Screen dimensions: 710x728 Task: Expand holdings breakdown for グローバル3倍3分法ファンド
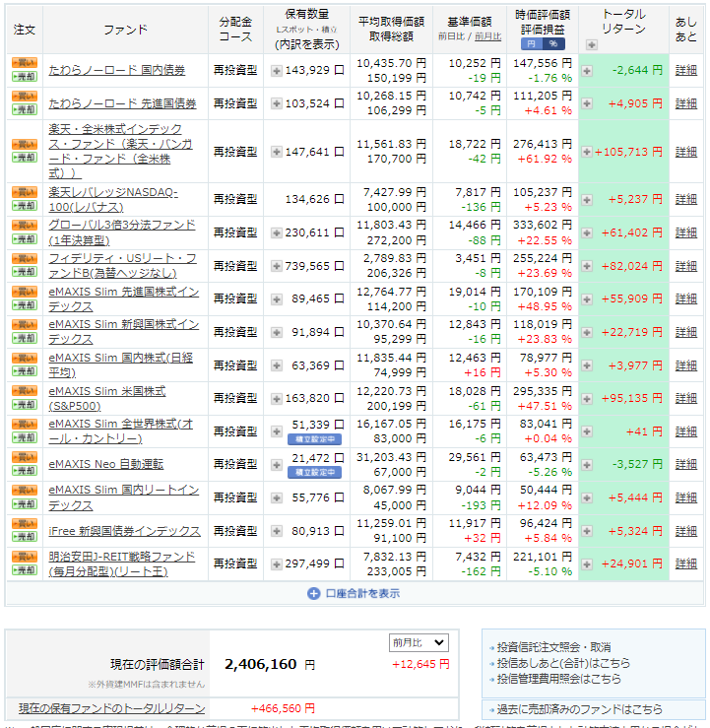[x=277, y=232]
